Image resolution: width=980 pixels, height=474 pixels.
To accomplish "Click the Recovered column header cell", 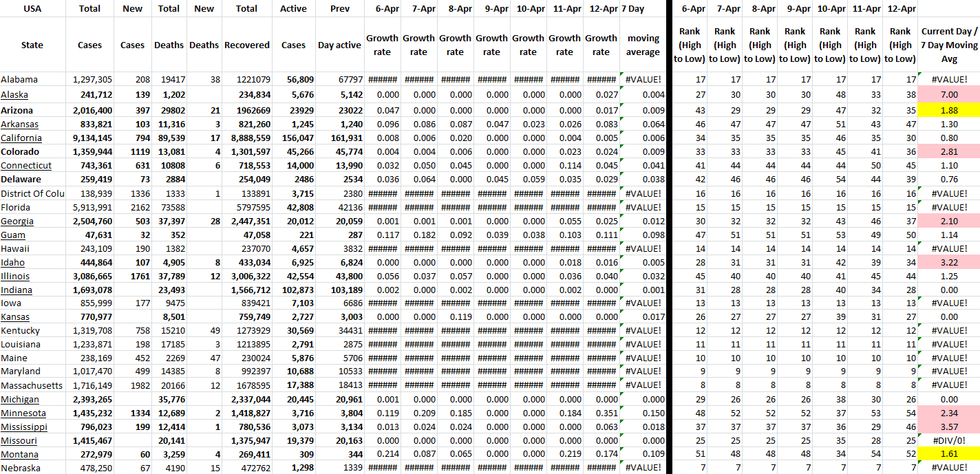I will tap(246, 45).
